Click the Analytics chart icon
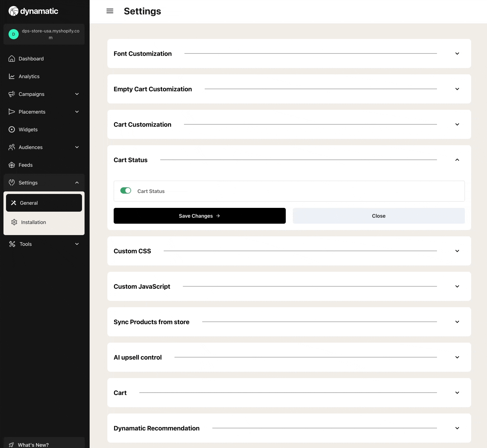Image resolution: width=487 pixels, height=448 pixels. [x=12, y=76]
